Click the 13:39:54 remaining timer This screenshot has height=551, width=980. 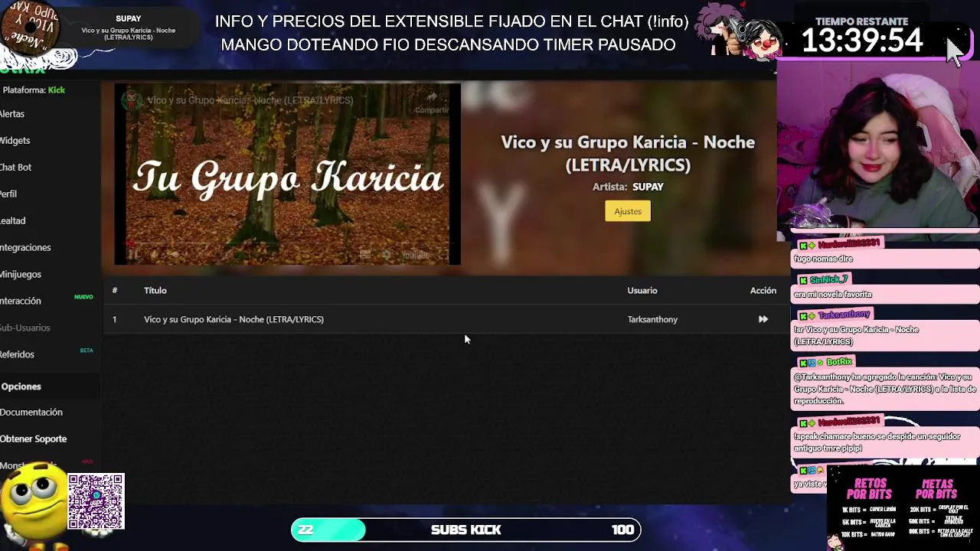(862, 41)
